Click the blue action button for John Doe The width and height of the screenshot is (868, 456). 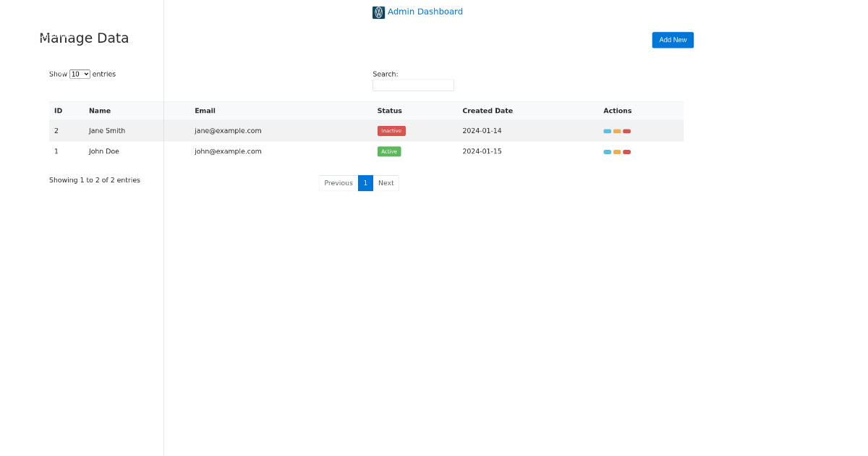pyautogui.click(x=607, y=152)
